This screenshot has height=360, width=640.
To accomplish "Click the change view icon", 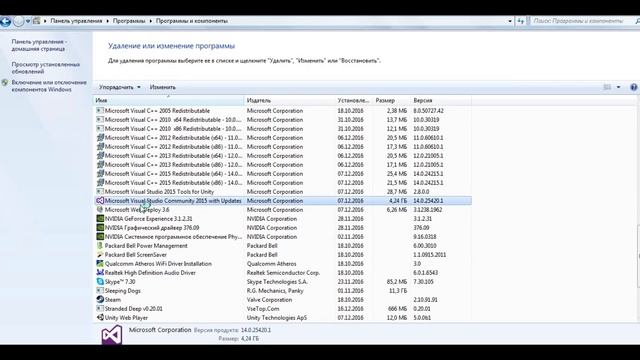I will pyautogui.click(x=607, y=87).
